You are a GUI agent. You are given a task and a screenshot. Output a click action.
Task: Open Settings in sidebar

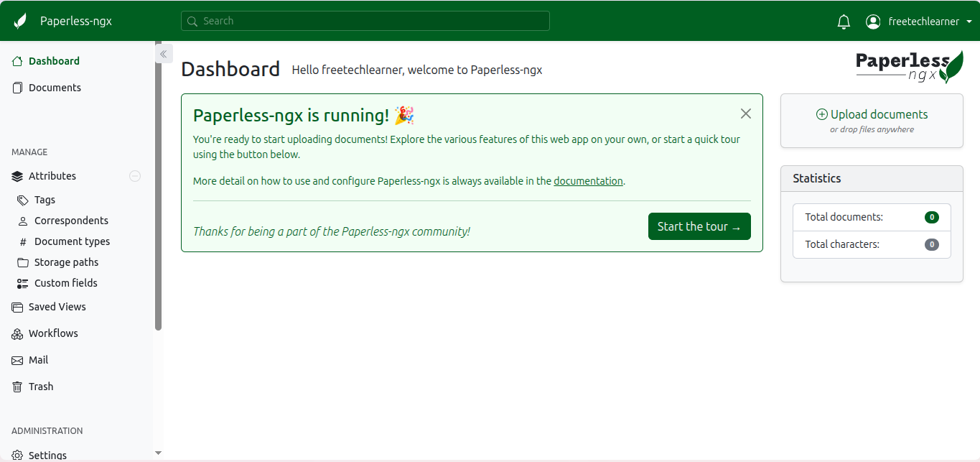(x=47, y=456)
